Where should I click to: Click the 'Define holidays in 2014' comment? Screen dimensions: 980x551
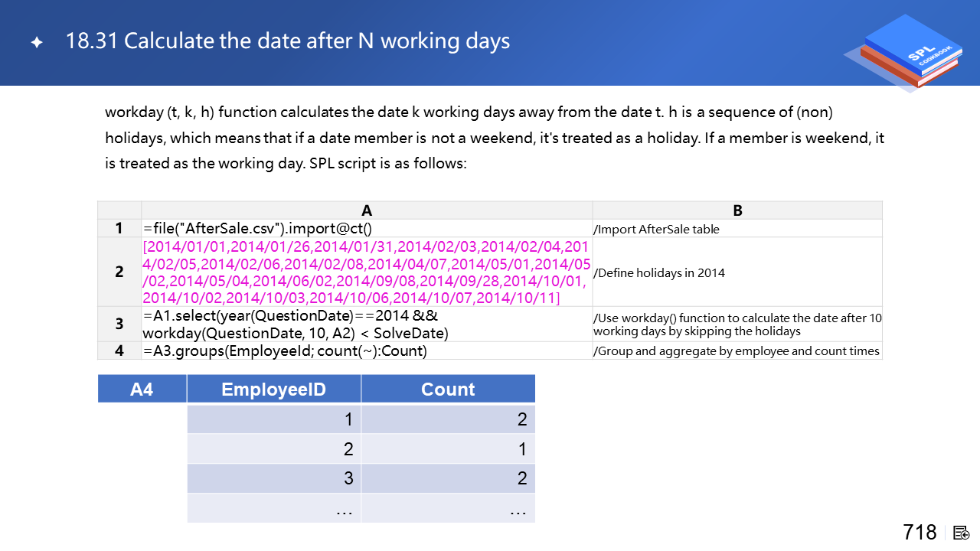[x=659, y=272]
